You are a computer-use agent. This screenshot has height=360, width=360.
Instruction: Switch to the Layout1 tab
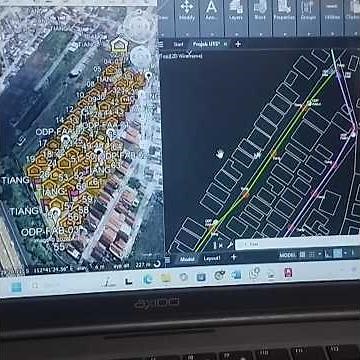pos(212,258)
